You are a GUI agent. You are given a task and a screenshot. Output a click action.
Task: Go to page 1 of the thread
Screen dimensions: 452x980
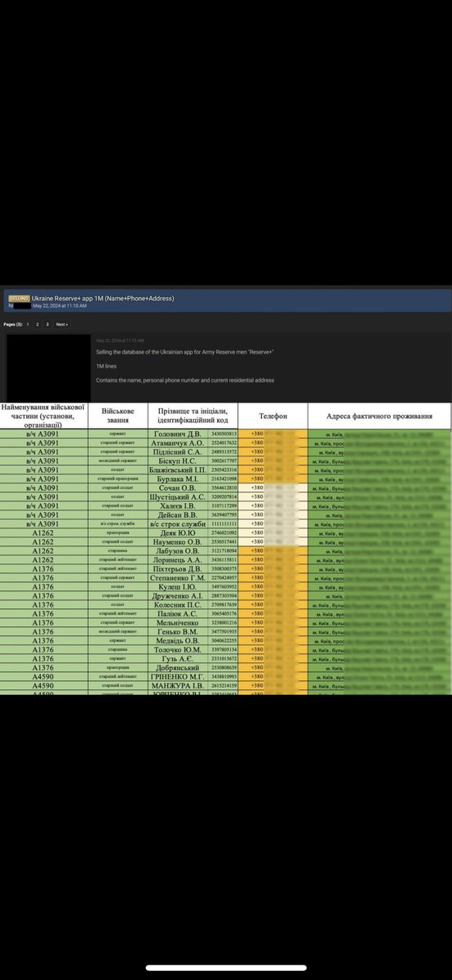click(x=28, y=324)
